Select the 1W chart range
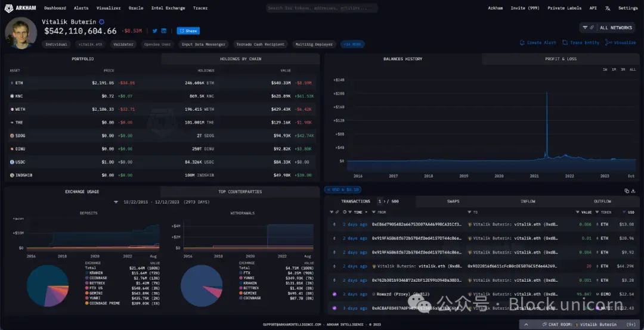644x330 pixels. pyautogui.click(x=605, y=70)
